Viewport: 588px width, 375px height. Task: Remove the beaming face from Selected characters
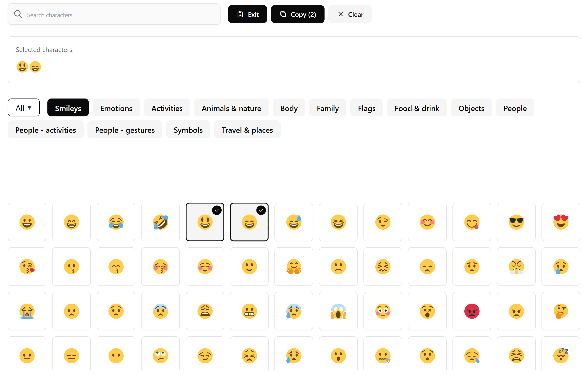(x=35, y=66)
